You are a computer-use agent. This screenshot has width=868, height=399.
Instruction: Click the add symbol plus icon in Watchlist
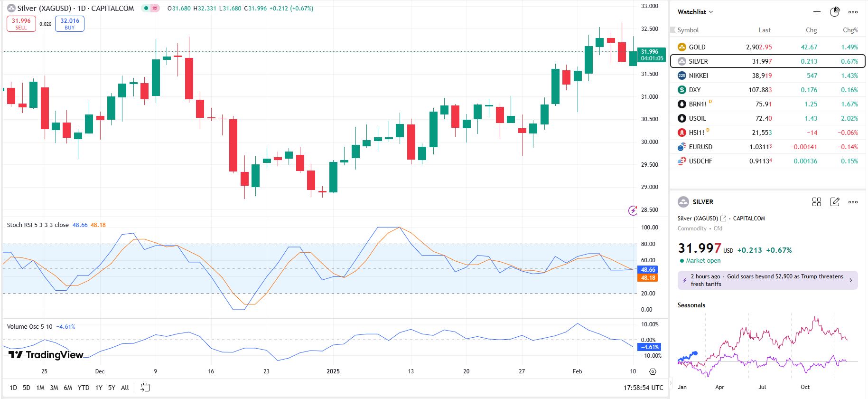coord(816,12)
